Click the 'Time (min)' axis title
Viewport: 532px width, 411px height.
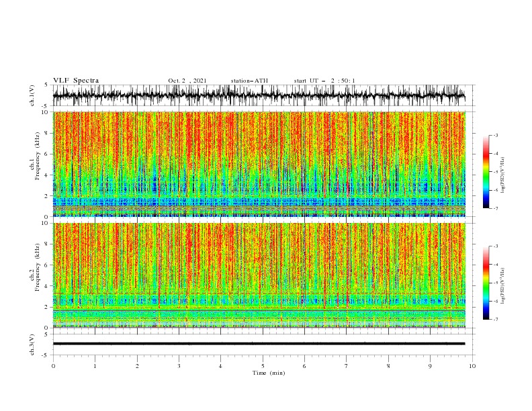coord(269,373)
